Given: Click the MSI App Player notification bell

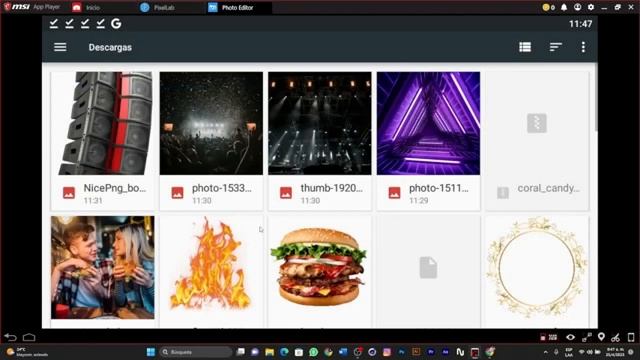Looking at the screenshot, I should [x=564, y=7].
